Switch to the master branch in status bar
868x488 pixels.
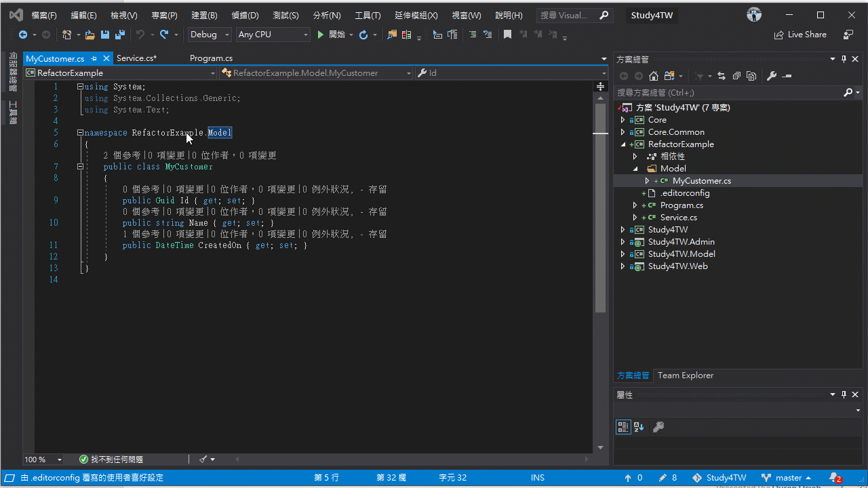pos(789,477)
